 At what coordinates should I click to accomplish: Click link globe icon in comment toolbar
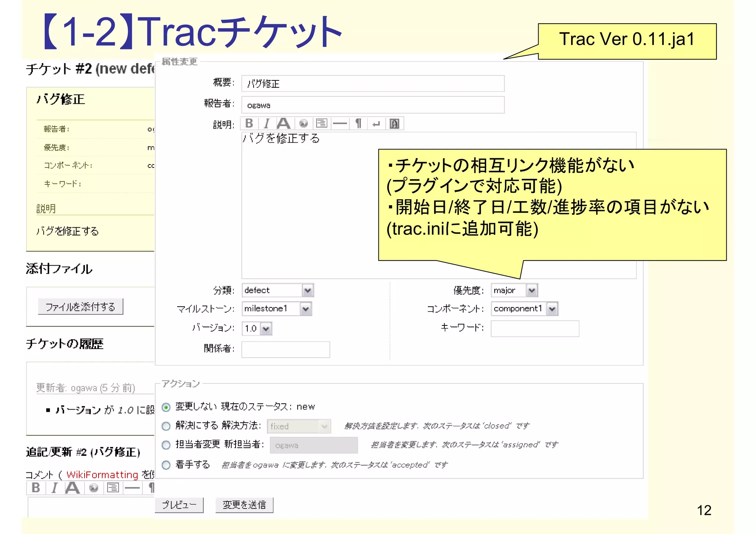pyautogui.click(x=94, y=488)
